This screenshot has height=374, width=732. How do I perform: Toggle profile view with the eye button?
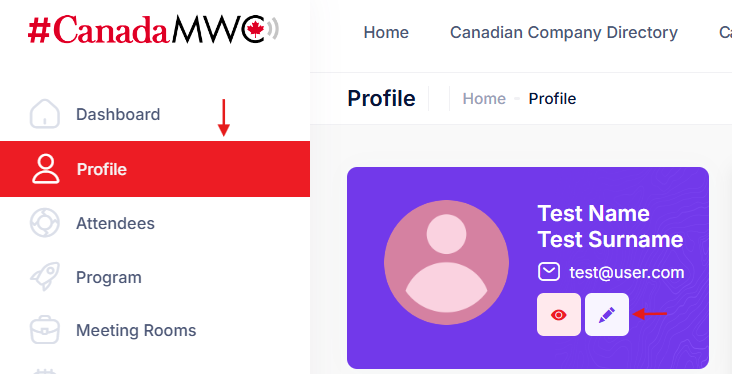point(559,315)
